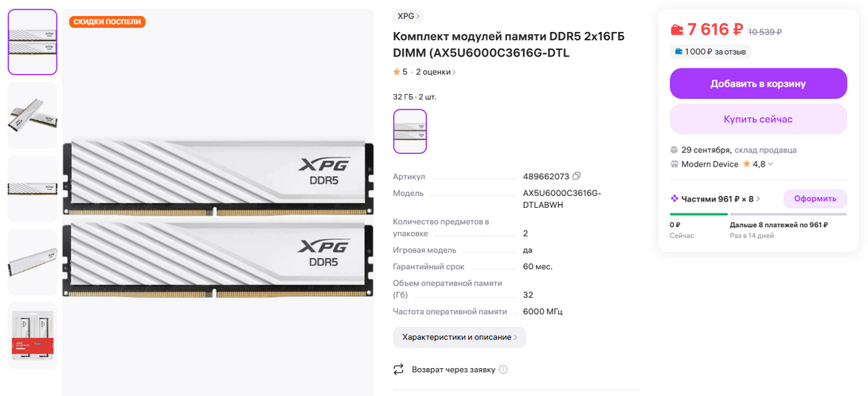
Task: Expand the Частями 961 ₽ × 8 details
Action: pyautogui.click(x=715, y=198)
